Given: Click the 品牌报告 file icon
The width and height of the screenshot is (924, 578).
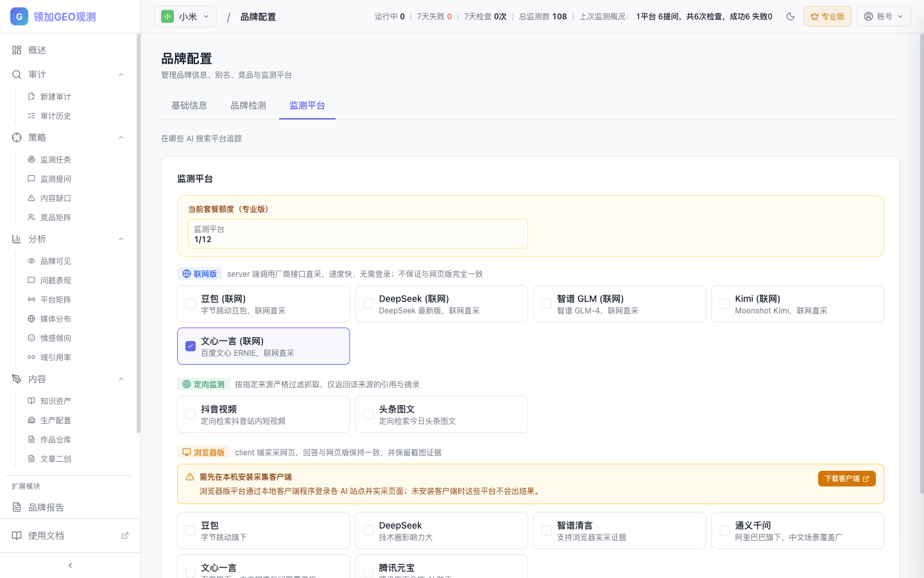Looking at the screenshot, I should pyautogui.click(x=17, y=507).
